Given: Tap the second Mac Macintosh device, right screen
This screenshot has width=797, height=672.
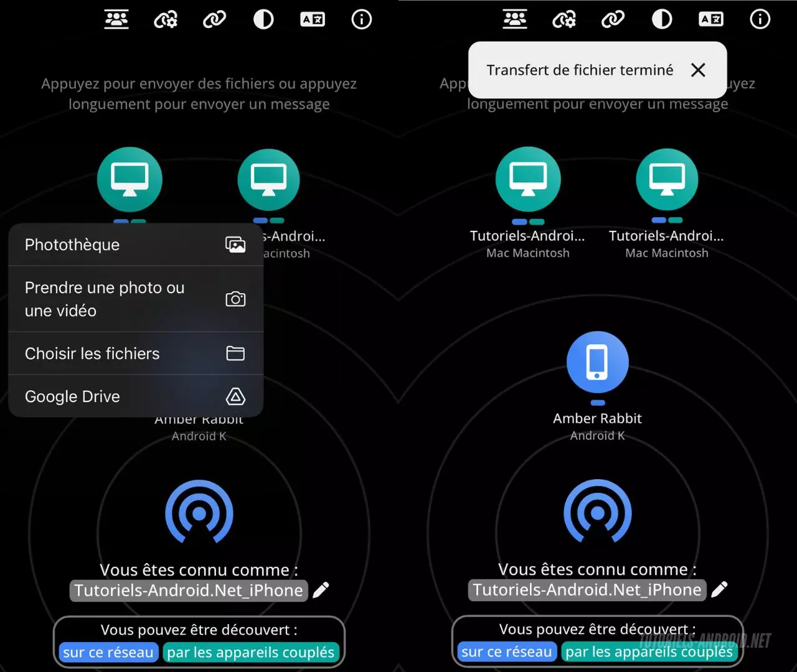Looking at the screenshot, I should point(667,180).
